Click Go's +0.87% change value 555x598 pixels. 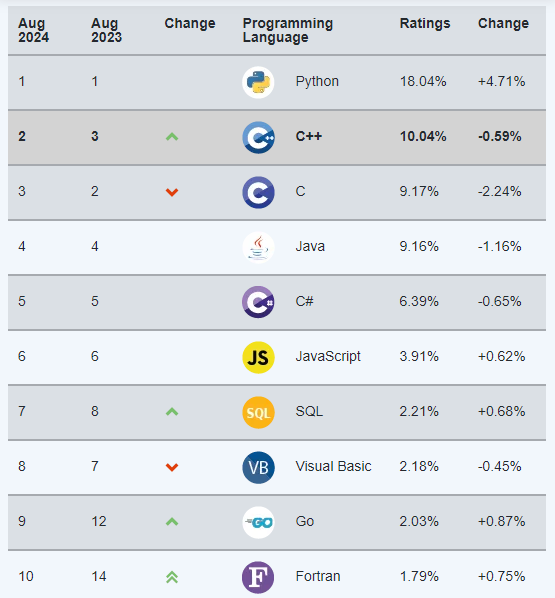coord(502,521)
